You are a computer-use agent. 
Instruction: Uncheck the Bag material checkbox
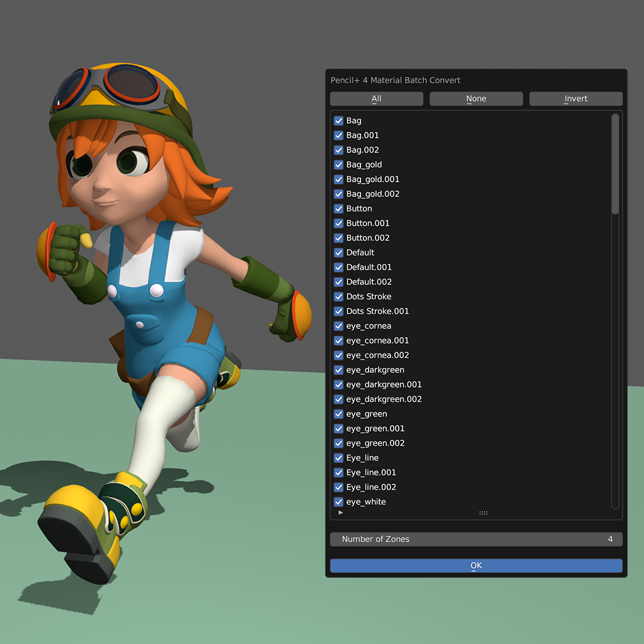point(338,121)
